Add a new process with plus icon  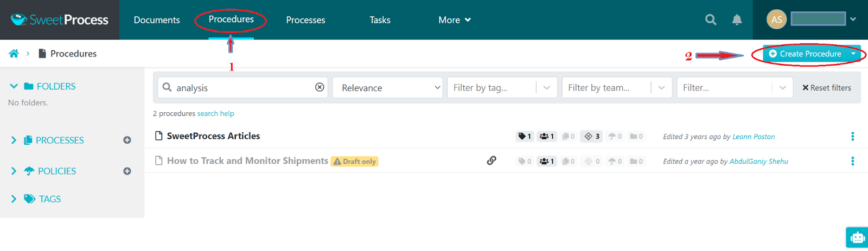127,140
